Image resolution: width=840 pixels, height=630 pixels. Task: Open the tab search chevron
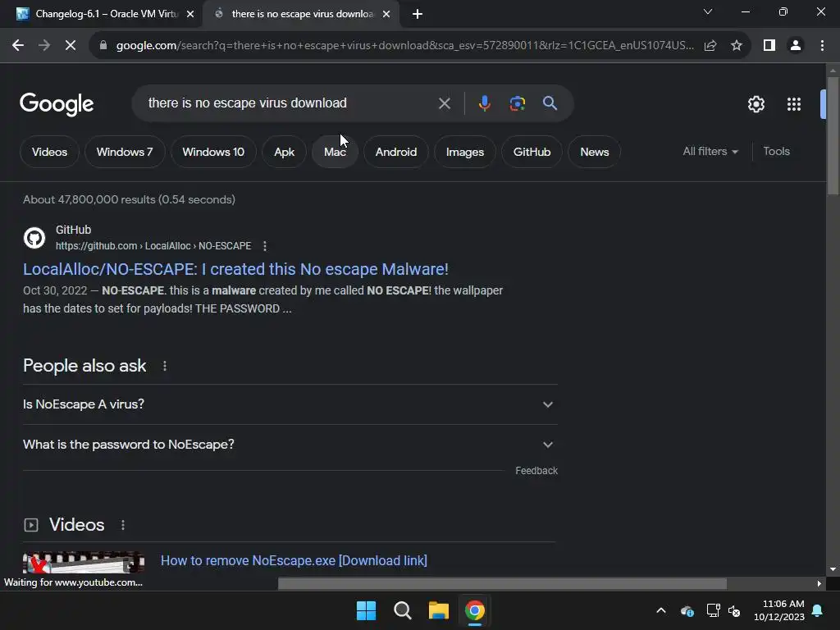tap(708, 11)
